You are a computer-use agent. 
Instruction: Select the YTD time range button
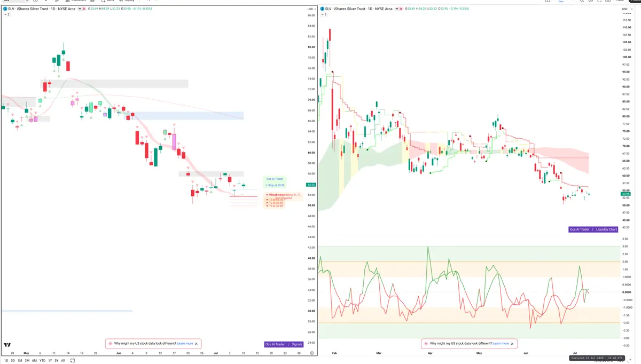tap(42, 361)
